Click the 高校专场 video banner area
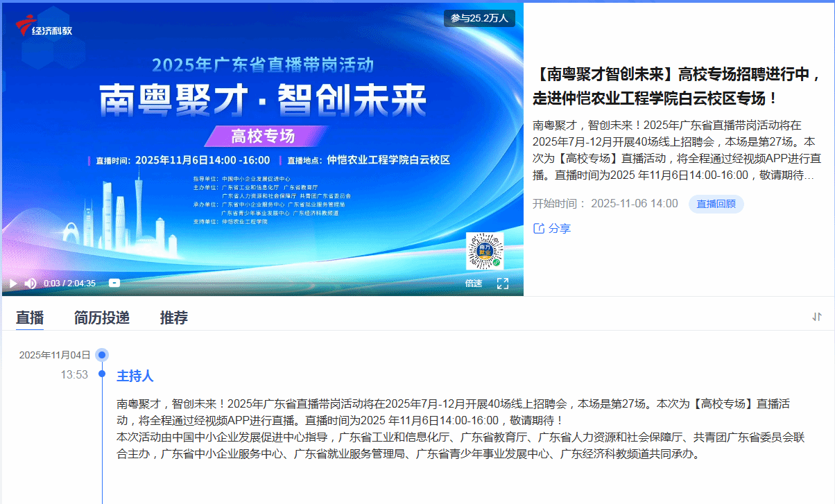 click(262, 136)
